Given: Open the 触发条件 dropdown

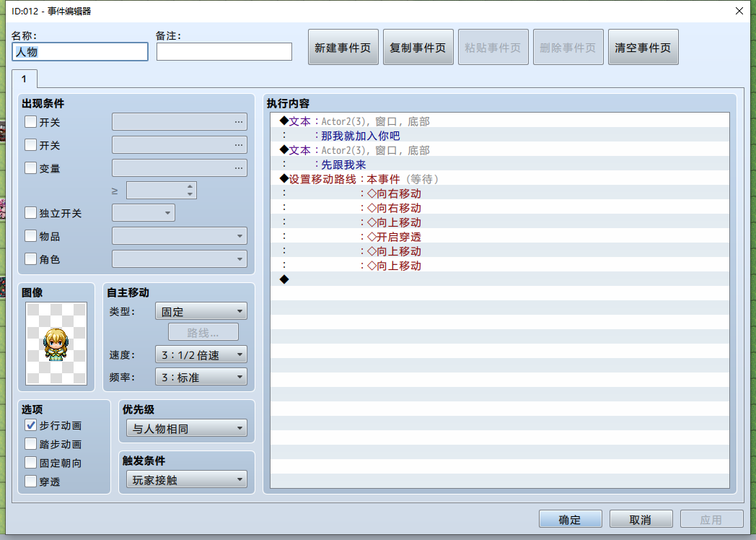Looking at the screenshot, I should tap(187, 479).
